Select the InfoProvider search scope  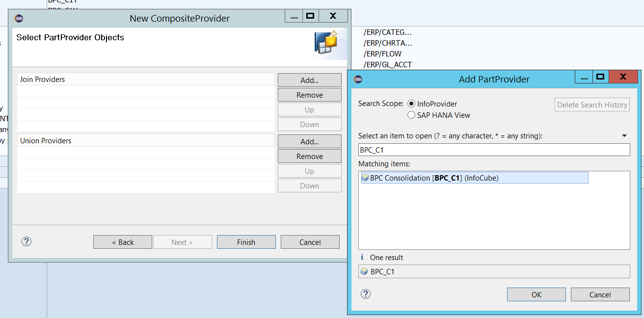411,104
